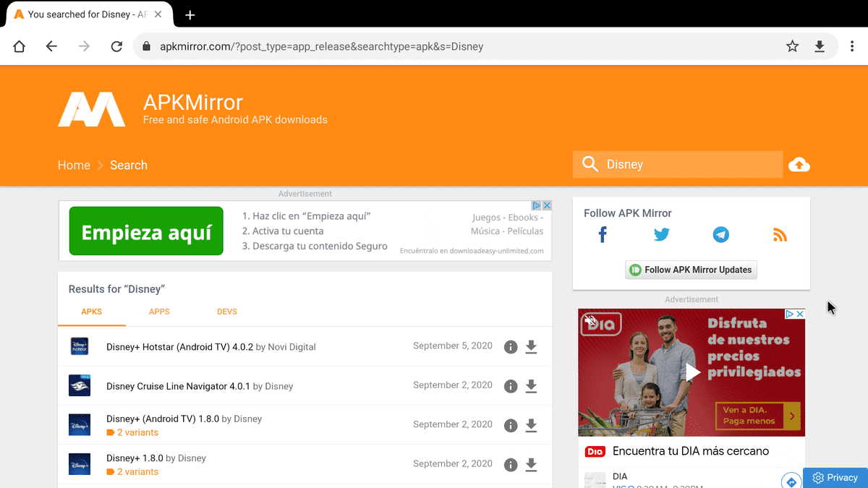868x488 pixels.
Task: Open Chrome three-dot menu
Action: click(853, 46)
